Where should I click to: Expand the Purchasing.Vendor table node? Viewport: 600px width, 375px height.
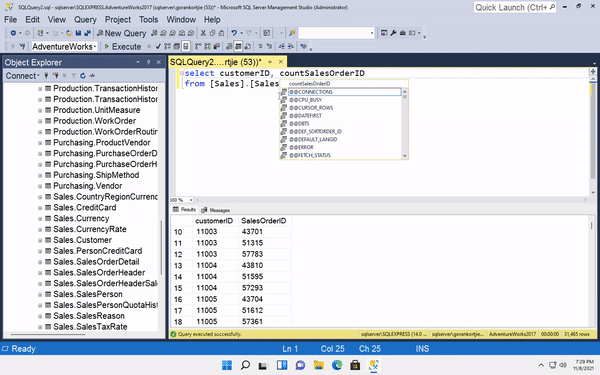click(40, 186)
